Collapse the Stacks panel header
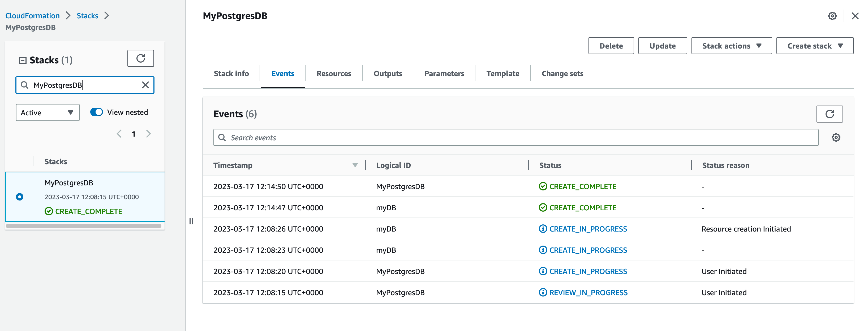 [23, 60]
